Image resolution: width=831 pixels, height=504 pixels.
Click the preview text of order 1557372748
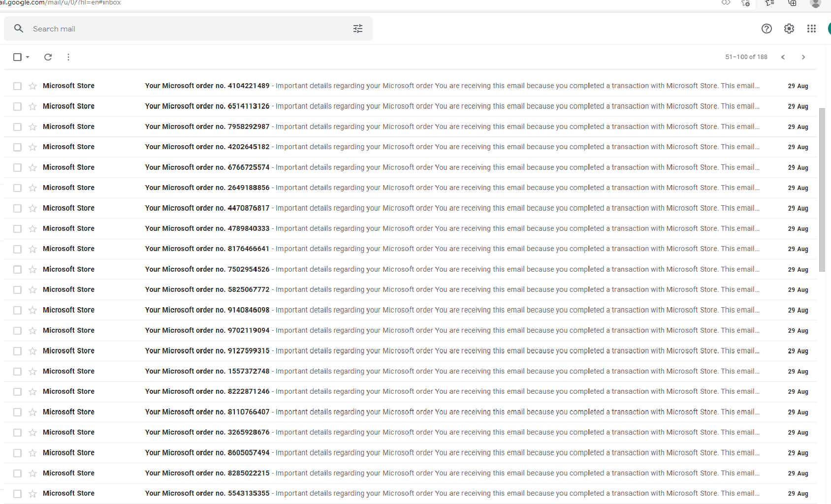pos(517,371)
